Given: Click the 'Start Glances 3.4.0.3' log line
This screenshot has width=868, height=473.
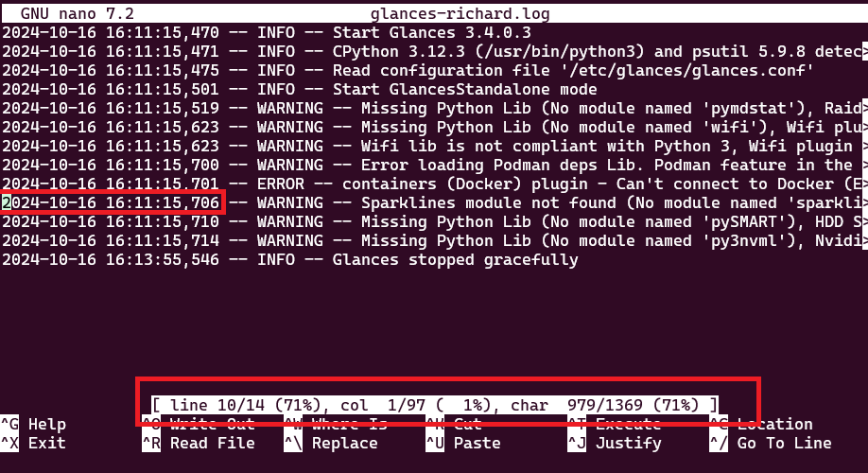Looking at the screenshot, I should point(267,33).
